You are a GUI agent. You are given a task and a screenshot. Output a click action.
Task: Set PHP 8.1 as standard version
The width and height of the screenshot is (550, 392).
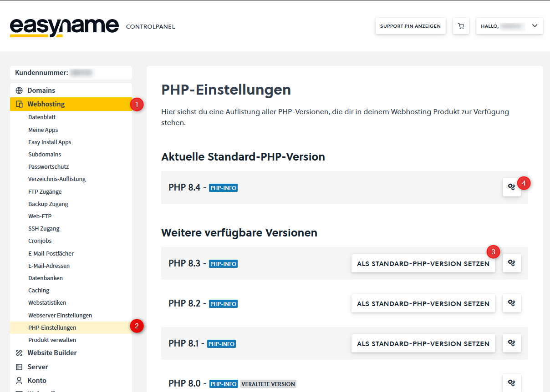(423, 344)
